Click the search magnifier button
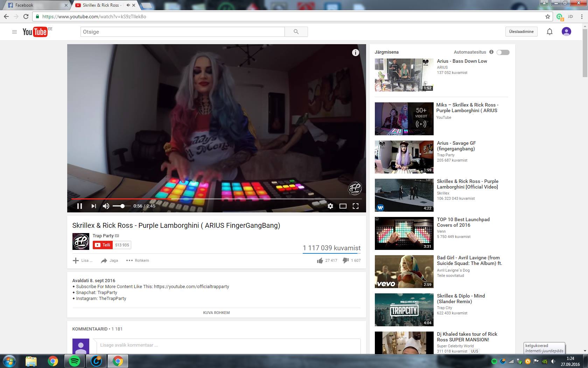588x368 pixels. pos(296,32)
